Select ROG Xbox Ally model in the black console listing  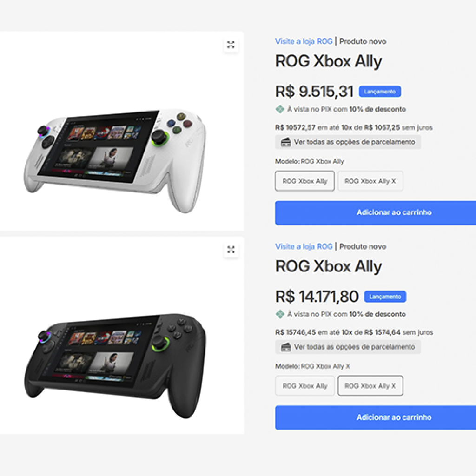305,386
